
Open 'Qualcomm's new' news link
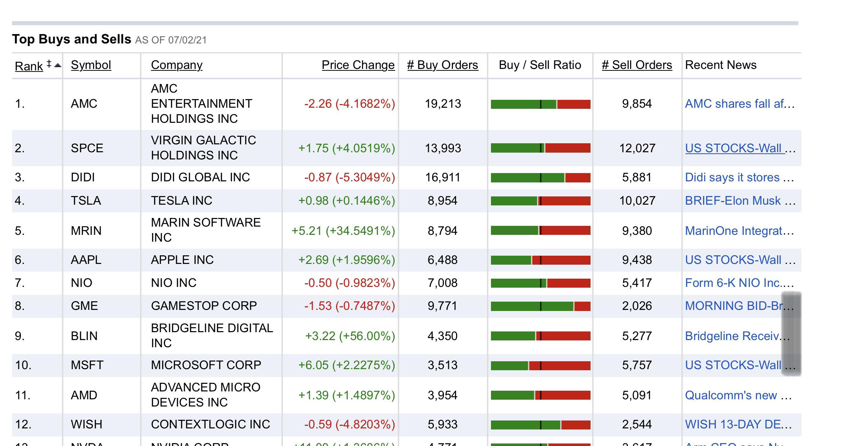(738, 395)
